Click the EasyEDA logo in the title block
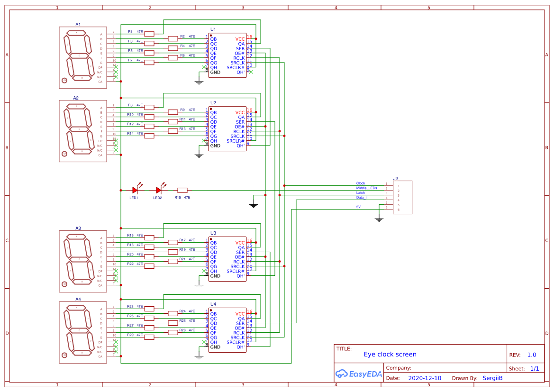Image resolution: width=554 pixels, height=392 pixels. tap(359, 374)
